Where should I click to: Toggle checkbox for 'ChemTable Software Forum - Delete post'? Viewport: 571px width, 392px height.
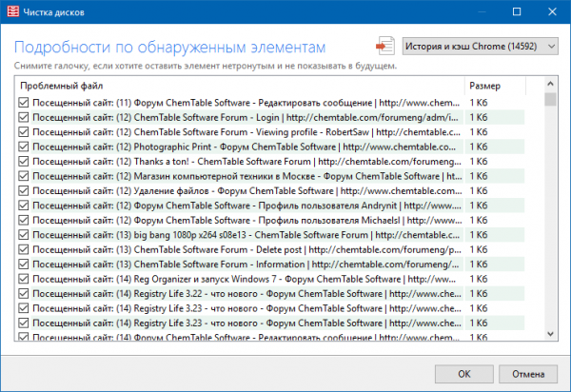24,249
